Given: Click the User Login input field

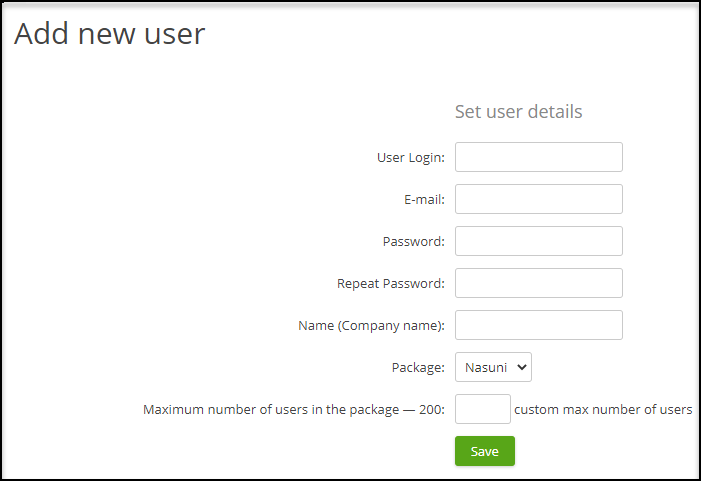Looking at the screenshot, I should click(x=538, y=157).
